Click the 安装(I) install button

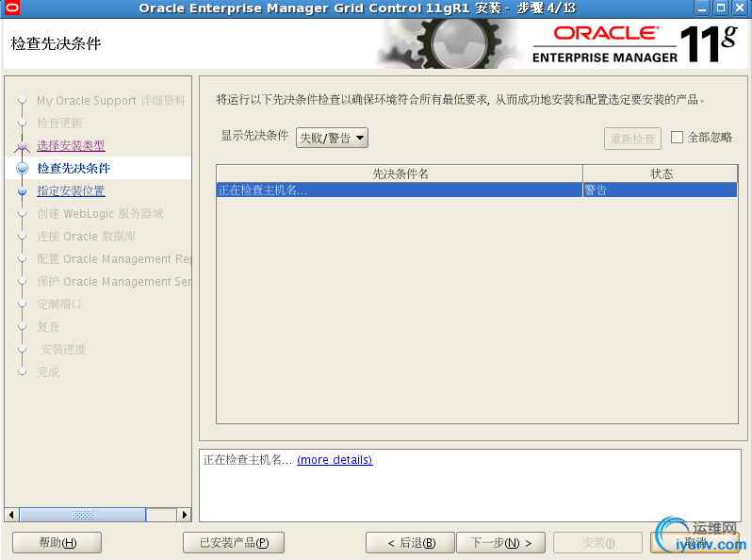[x=597, y=543]
